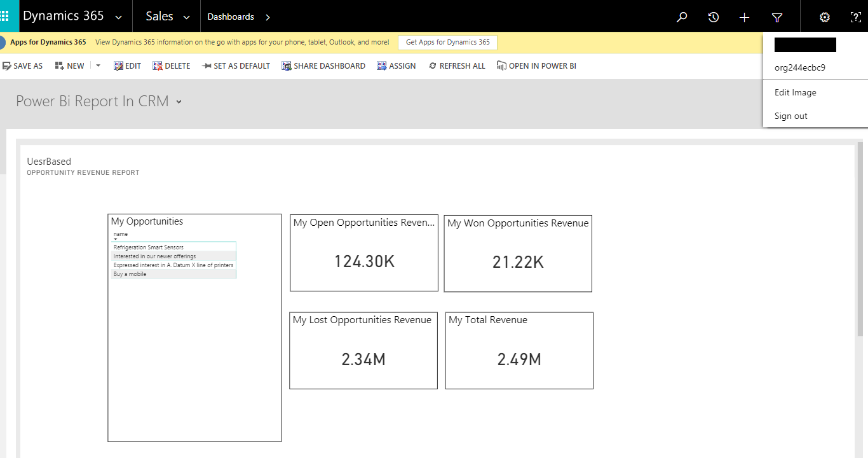Expand the Dashboards breadcrumb chevron
868x458 pixels.
268,17
